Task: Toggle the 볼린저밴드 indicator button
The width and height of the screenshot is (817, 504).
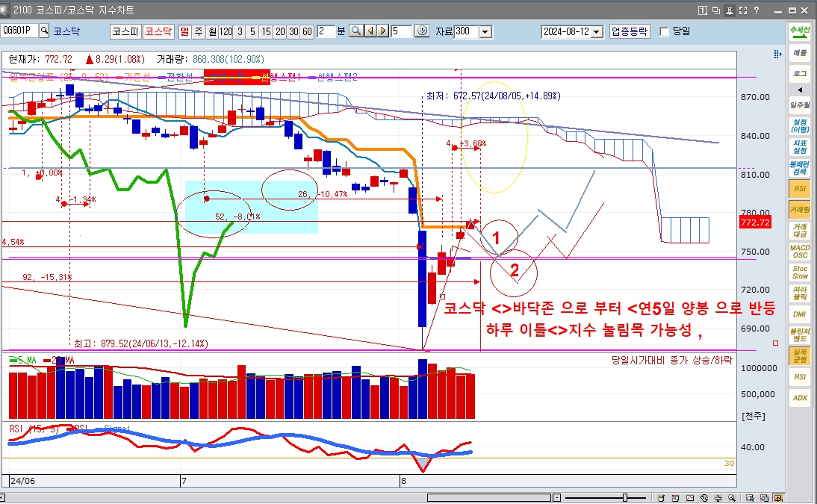Action: click(800, 335)
